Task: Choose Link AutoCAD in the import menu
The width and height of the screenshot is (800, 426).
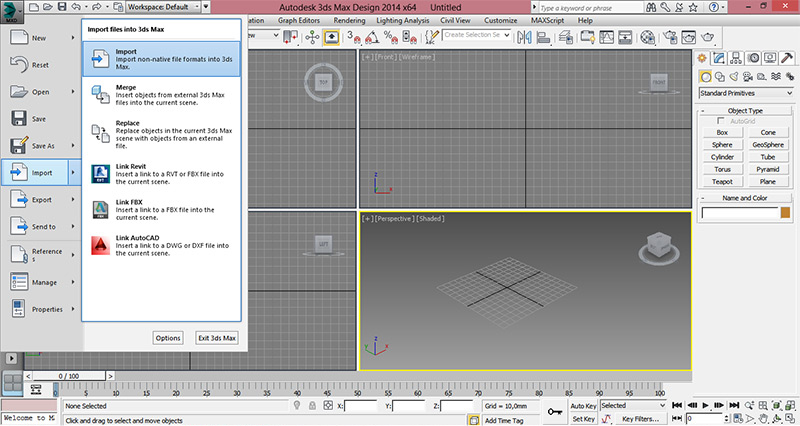Action: tap(161, 245)
